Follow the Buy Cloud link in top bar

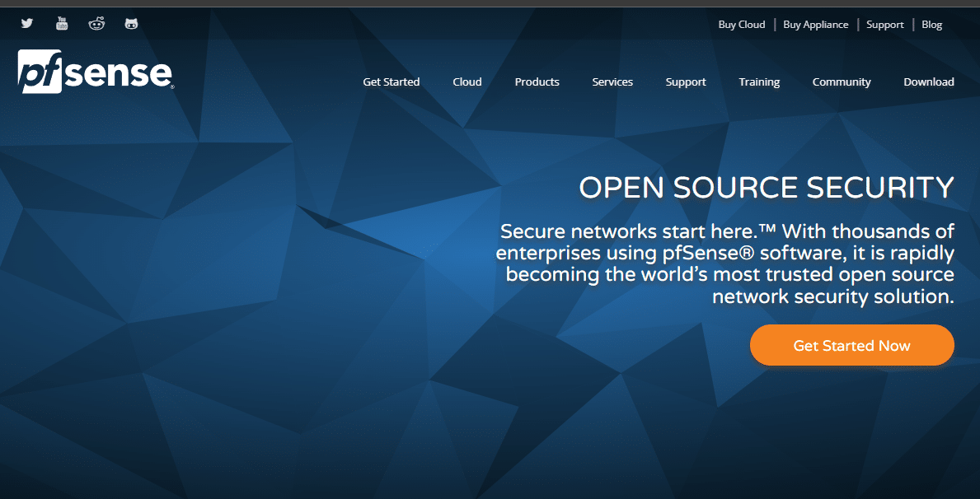[741, 25]
